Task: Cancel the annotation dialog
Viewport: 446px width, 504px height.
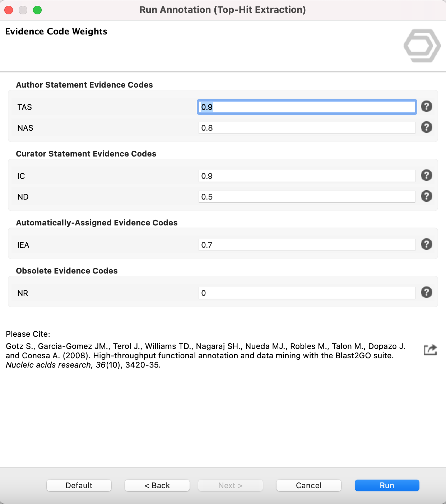Action: tap(308, 485)
